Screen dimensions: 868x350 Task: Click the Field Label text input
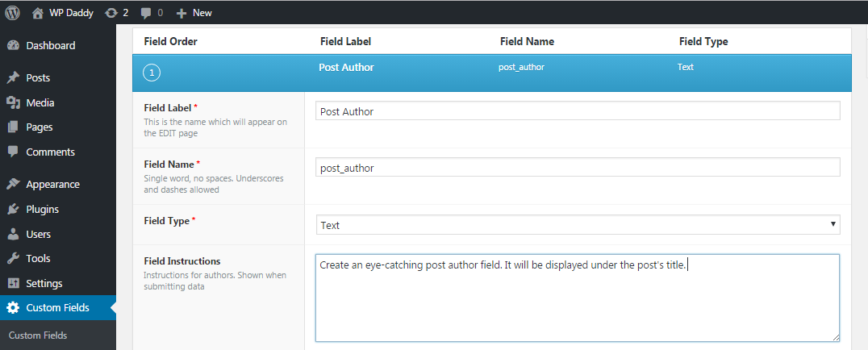[578, 111]
